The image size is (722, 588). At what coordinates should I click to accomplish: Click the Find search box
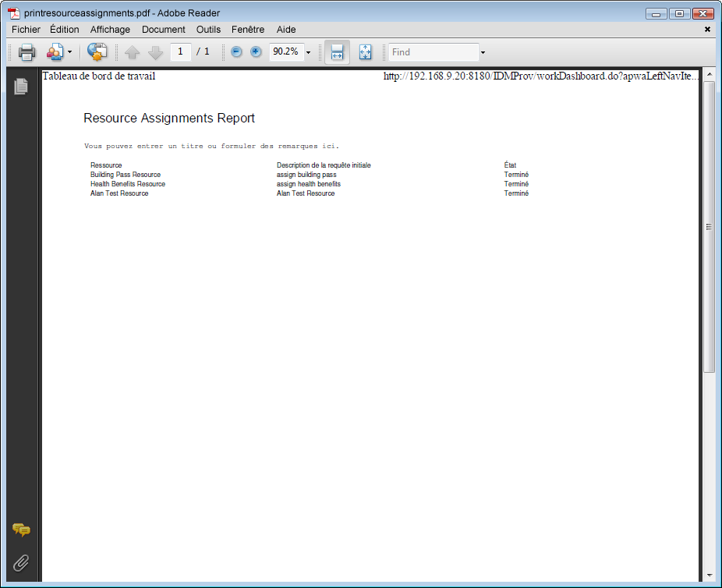point(434,52)
